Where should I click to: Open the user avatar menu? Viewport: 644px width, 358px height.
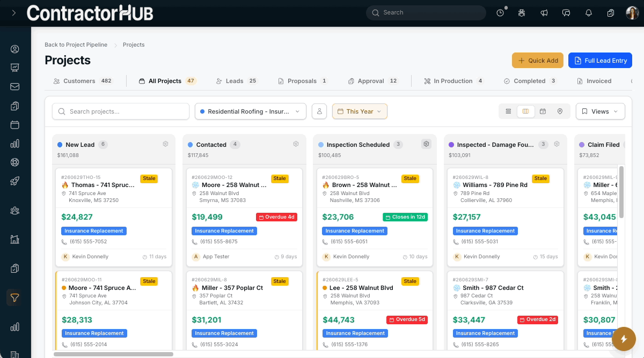pos(632,13)
